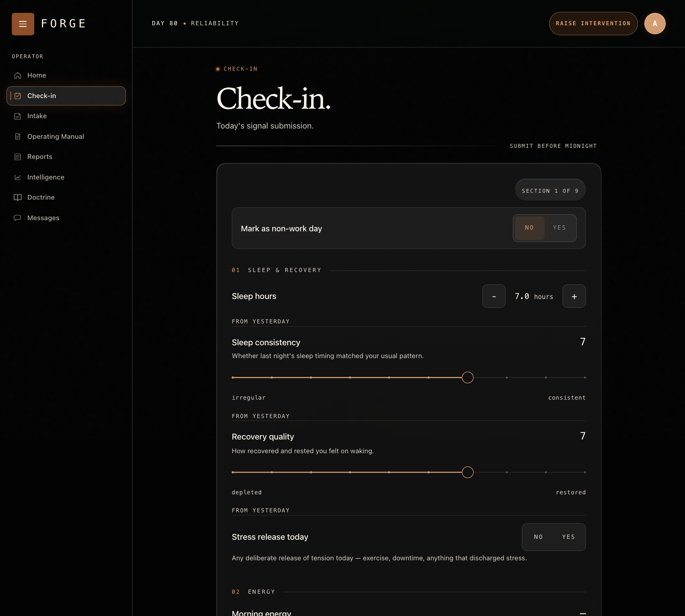The width and height of the screenshot is (685, 616).
Task: Go to the Intake page
Action: 66,116
